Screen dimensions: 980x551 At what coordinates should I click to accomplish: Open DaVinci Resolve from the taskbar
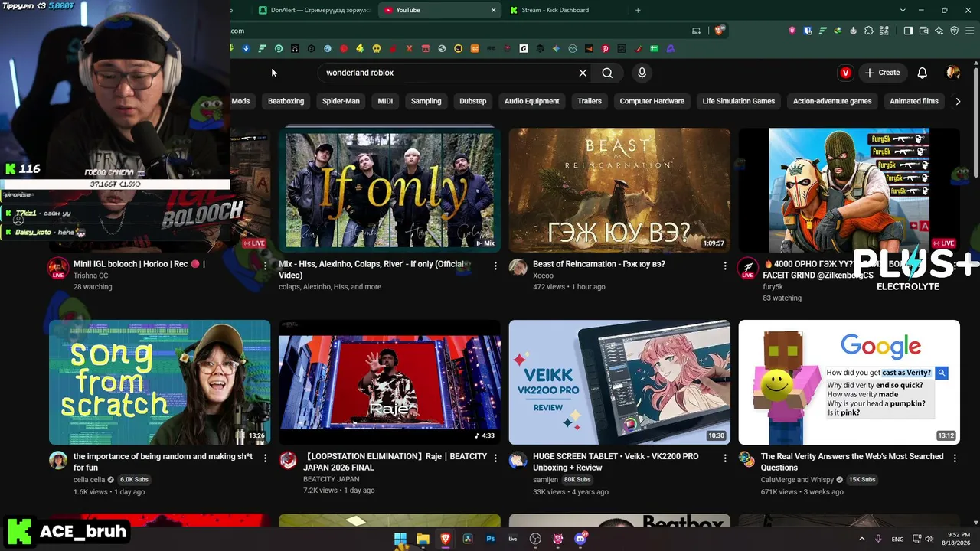468,539
